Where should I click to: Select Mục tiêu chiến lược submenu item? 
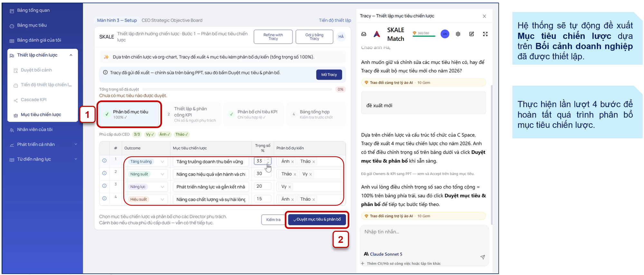[x=41, y=115]
